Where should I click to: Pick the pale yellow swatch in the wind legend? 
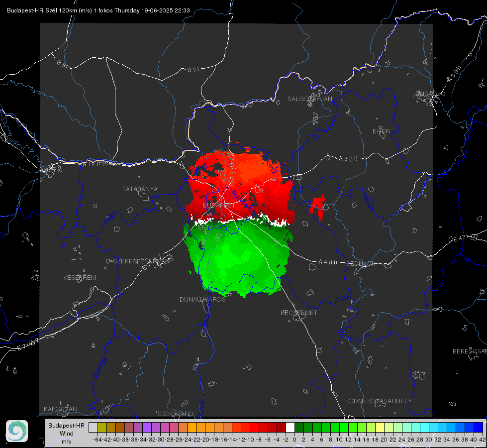point(380,427)
